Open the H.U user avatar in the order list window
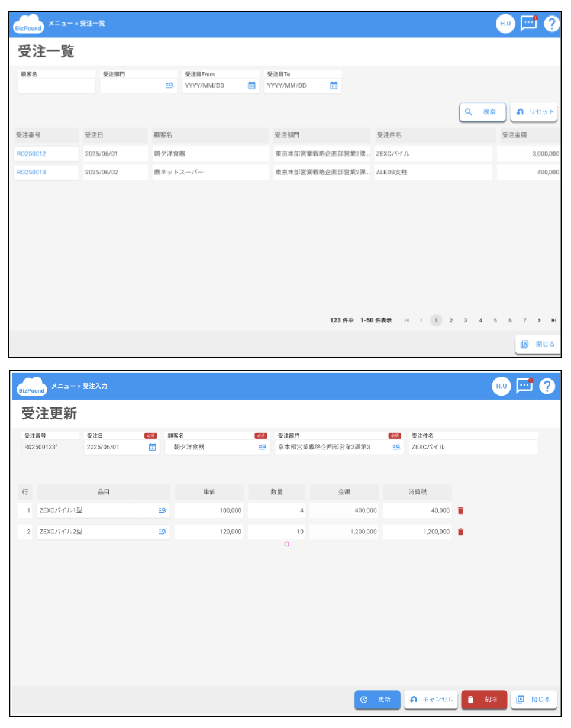Image resolution: width=571 pixels, height=728 pixels. point(505,24)
